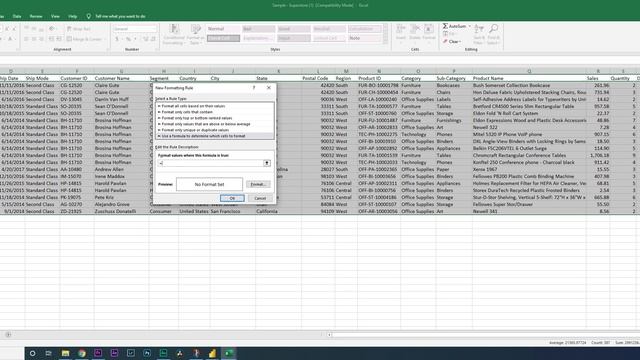Click the cell 'Zuschuss Donatelli'
Viewport: 640px width, 360px height.
pyautogui.click(x=122, y=211)
